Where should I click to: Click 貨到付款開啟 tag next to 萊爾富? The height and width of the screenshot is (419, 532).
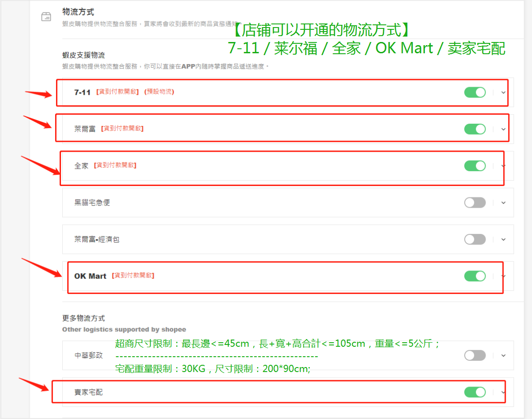tap(122, 128)
